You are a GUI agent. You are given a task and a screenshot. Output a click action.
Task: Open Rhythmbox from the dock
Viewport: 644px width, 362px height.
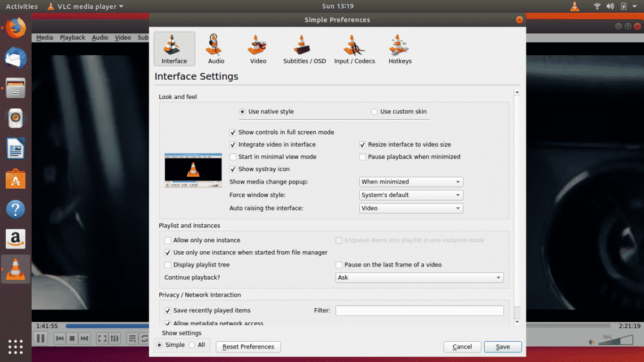tap(16, 118)
